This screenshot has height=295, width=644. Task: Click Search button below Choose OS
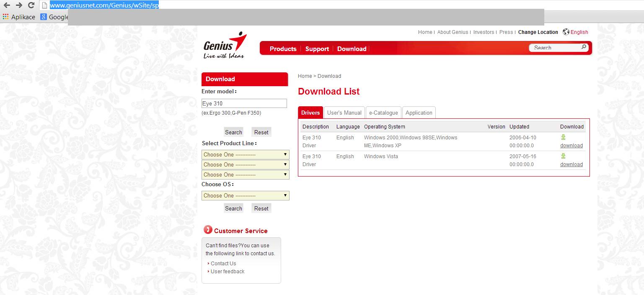coord(233,208)
